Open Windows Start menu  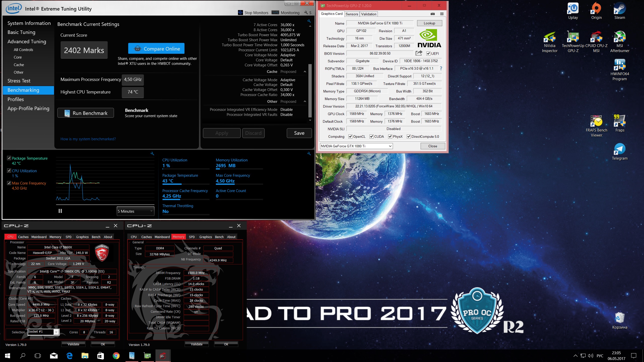tap(8, 355)
